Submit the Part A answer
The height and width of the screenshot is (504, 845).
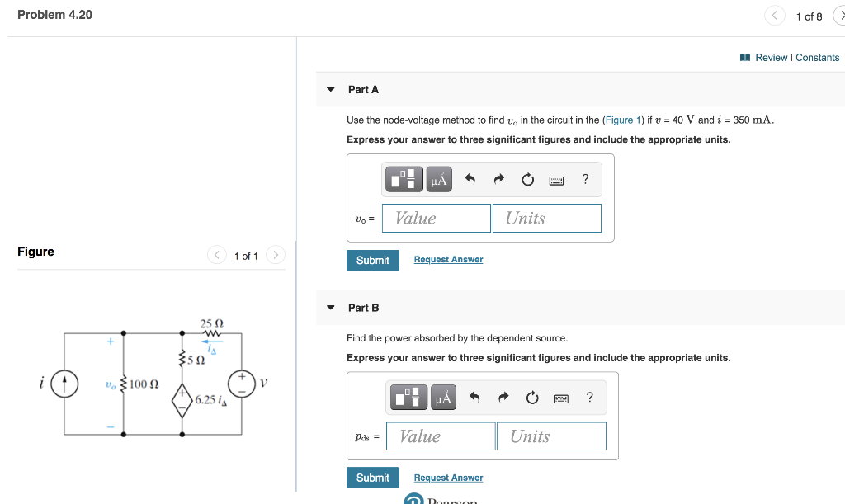[372, 260]
